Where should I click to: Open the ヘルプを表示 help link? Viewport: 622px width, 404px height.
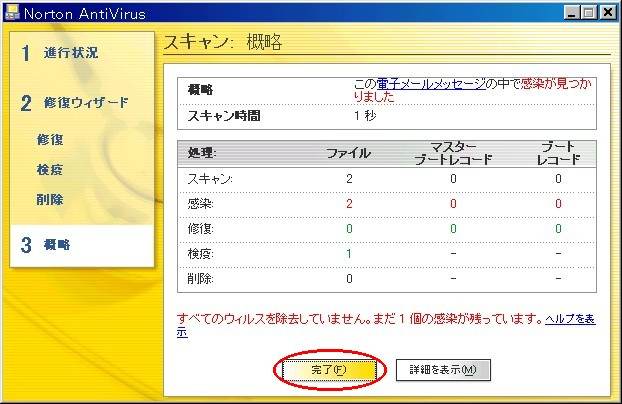pyautogui.click(x=570, y=319)
